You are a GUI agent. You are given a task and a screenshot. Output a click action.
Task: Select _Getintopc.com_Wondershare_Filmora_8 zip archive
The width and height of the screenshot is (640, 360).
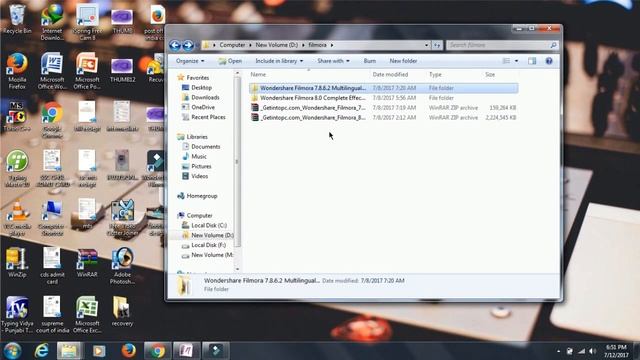coord(383,118)
